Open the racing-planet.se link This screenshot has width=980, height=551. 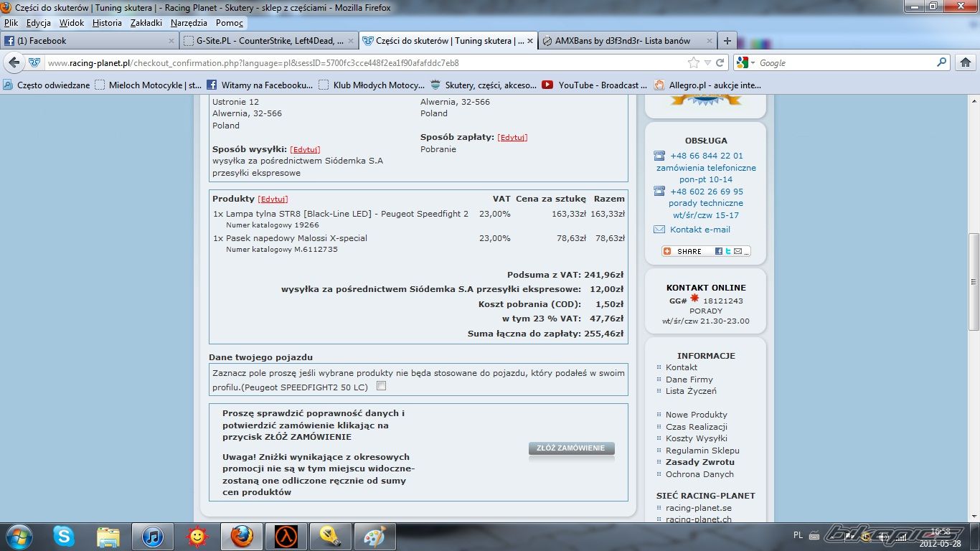[699, 508]
